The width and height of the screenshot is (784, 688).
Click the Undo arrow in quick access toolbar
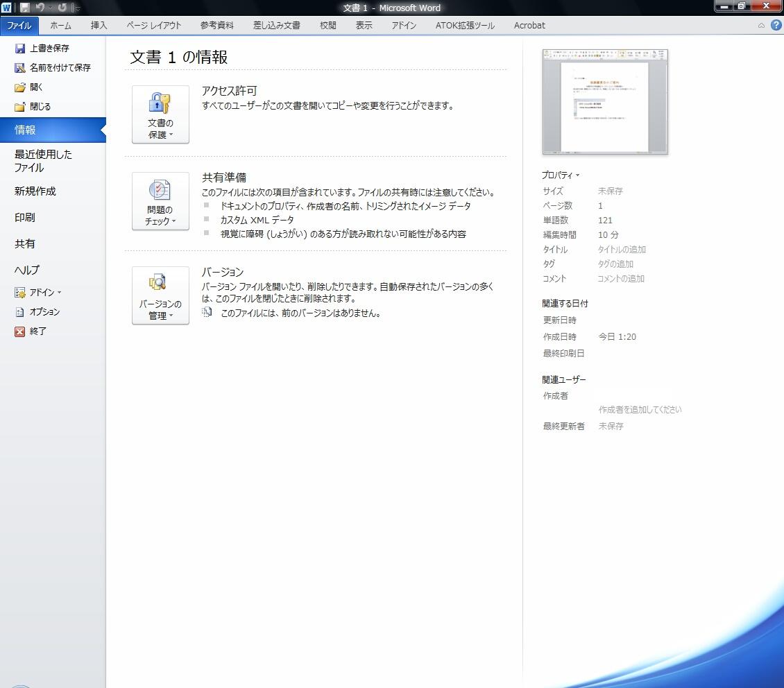pyautogui.click(x=40, y=8)
